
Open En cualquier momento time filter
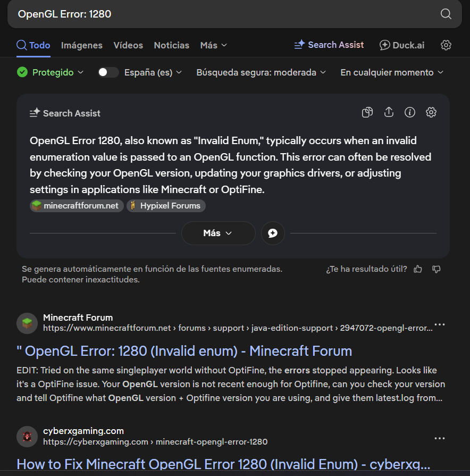(x=392, y=72)
